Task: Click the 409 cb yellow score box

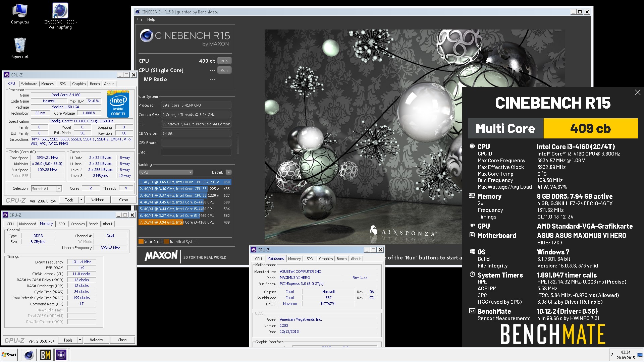Action: [x=590, y=128]
